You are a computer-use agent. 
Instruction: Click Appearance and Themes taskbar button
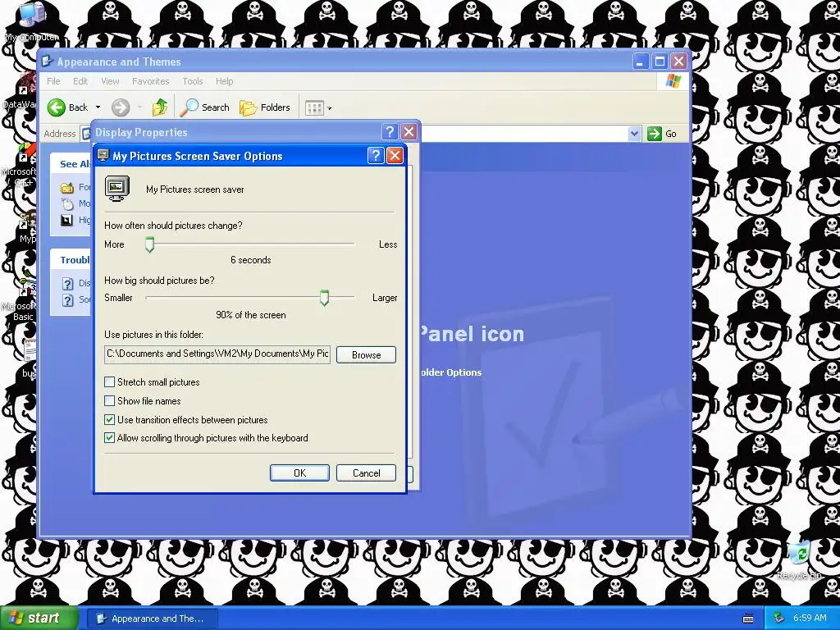(x=153, y=619)
